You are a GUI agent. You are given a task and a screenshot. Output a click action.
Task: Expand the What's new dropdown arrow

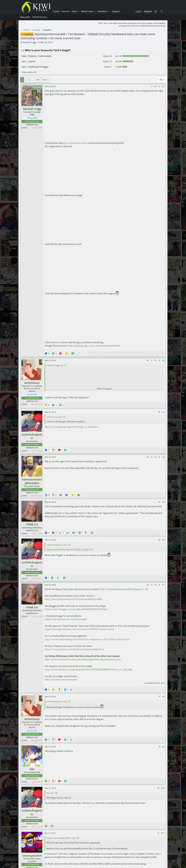coord(94,11)
